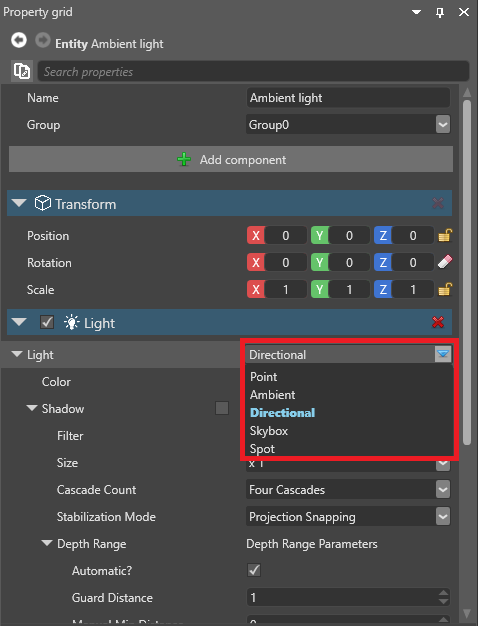Click the red X label of Scale
The width and height of the screenshot is (478, 626).
(x=256, y=289)
